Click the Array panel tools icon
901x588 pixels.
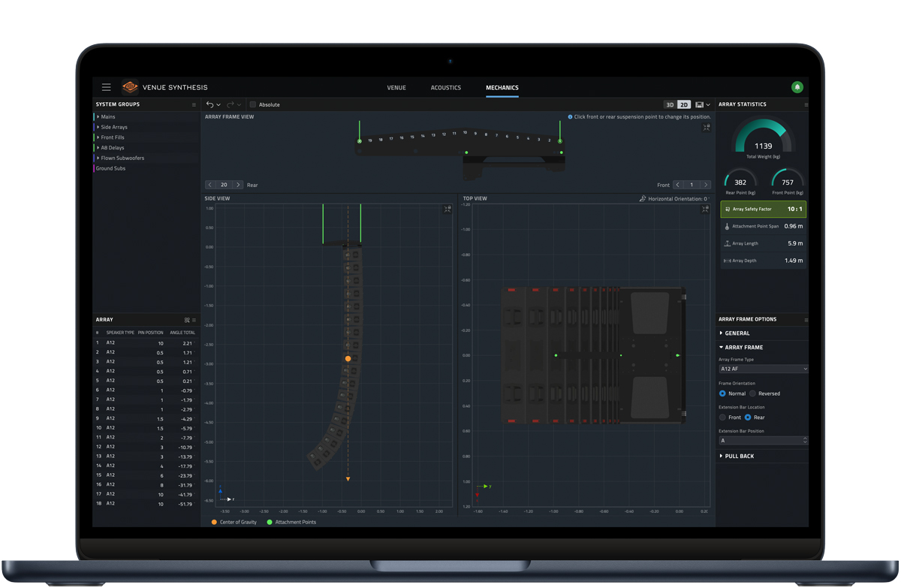187,320
